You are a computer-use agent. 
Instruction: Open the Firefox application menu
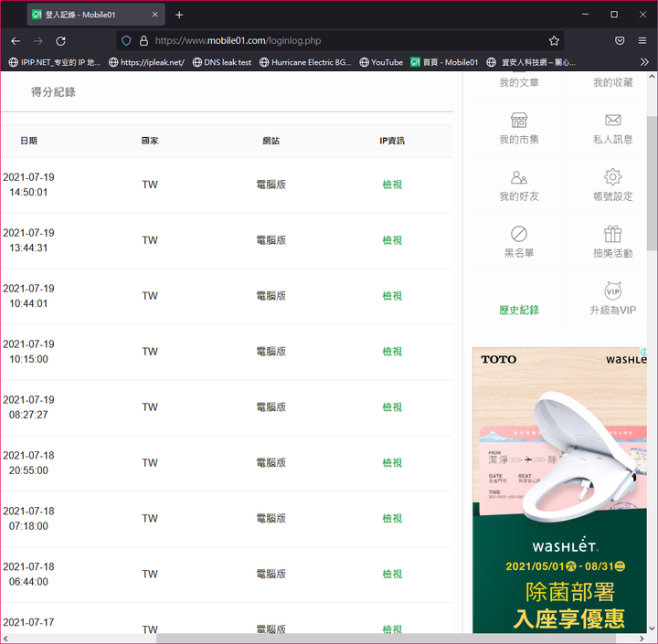point(642,41)
